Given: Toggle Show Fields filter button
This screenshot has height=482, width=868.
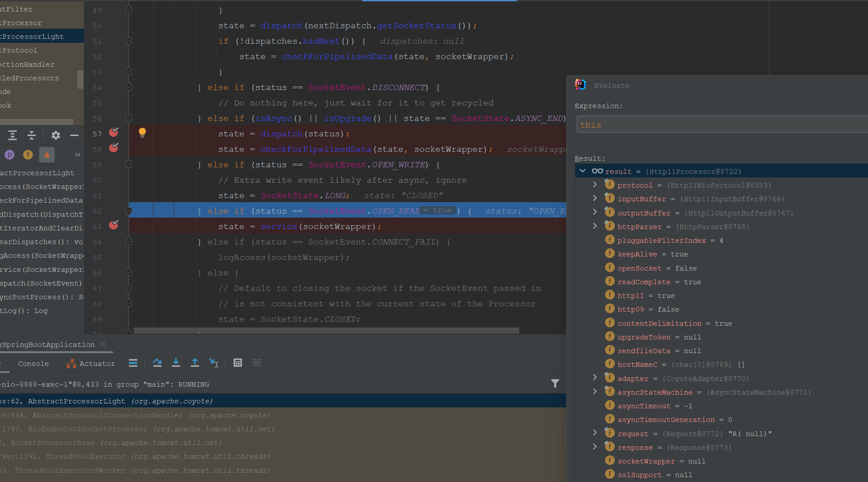Looking at the screenshot, I should (28, 154).
